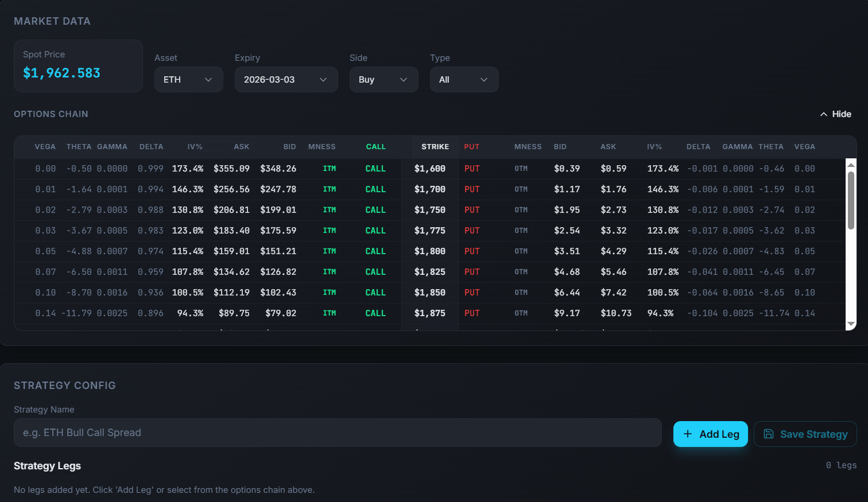Click call ask price $134.62
Screen dimensions: 868x502
click(231, 272)
